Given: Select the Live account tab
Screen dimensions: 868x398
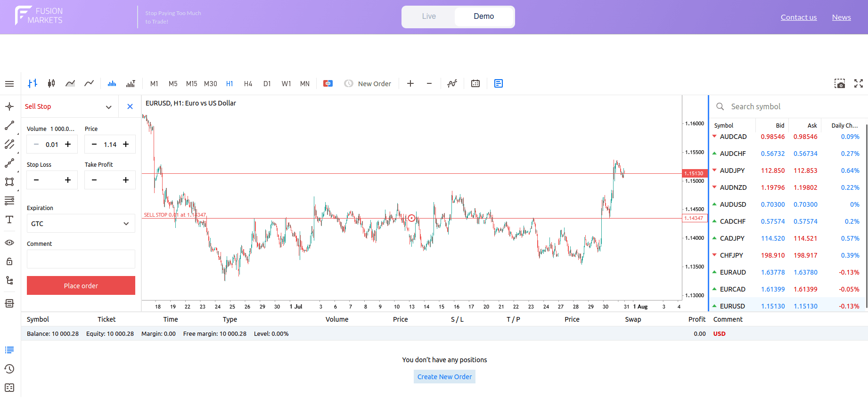Looking at the screenshot, I should pyautogui.click(x=429, y=16).
